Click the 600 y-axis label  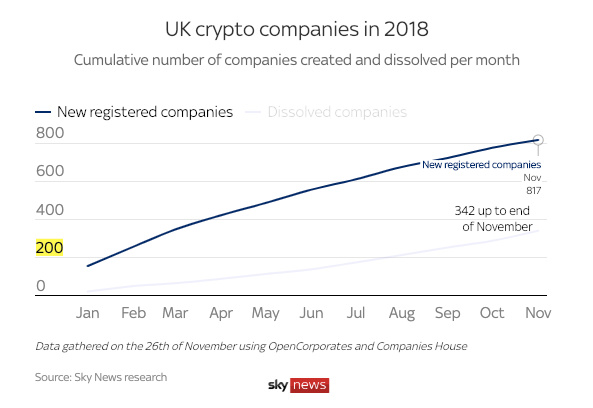click(50, 171)
